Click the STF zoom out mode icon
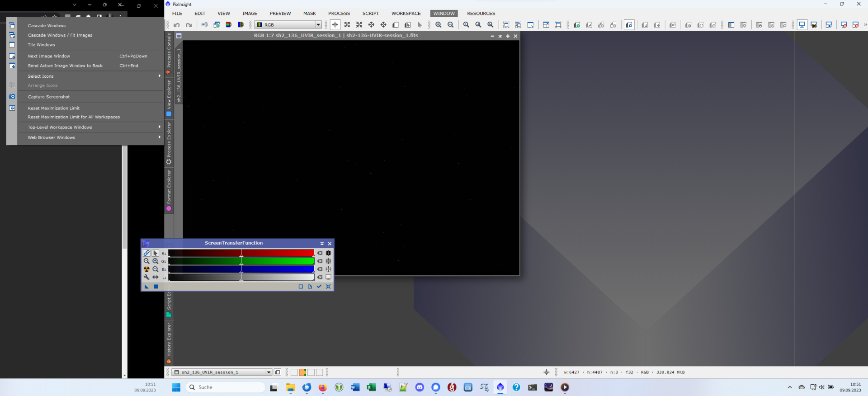Viewport: 868px width, 396px height. coord(156,269)
